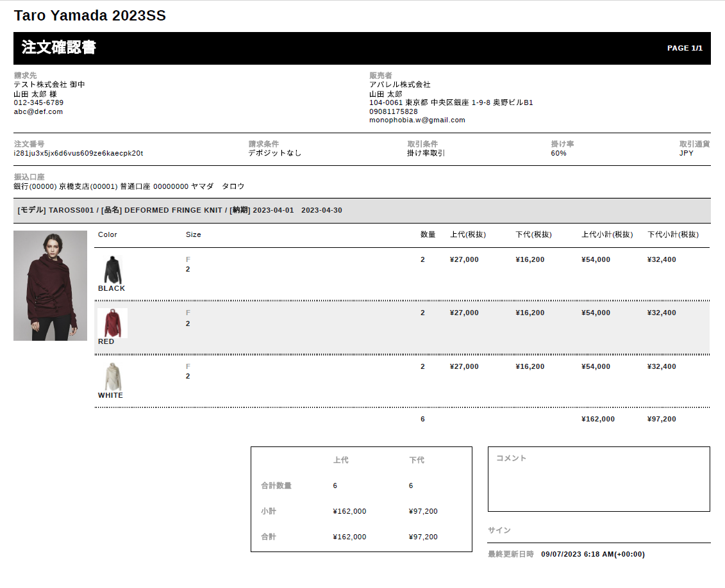Click the ¥27,000 price in the BLACK row
Viewport: 725px width, 588px height.
[x=464, y=259]
